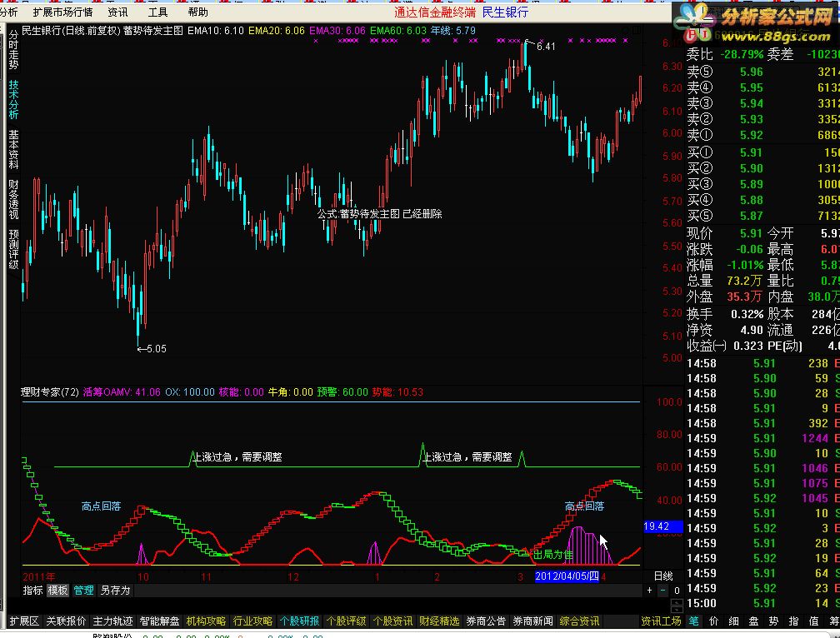Click the blue 19.42 value marker
This screenshot has height=638, width=840.
(663, 526)
